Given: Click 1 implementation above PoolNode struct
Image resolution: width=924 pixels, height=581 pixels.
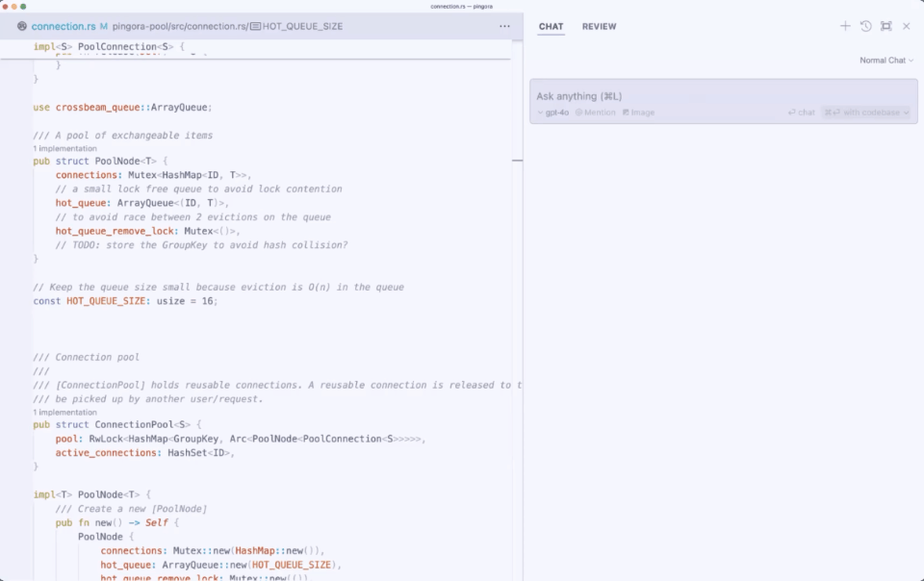Looking at the screenshot, I should point(64,149).
